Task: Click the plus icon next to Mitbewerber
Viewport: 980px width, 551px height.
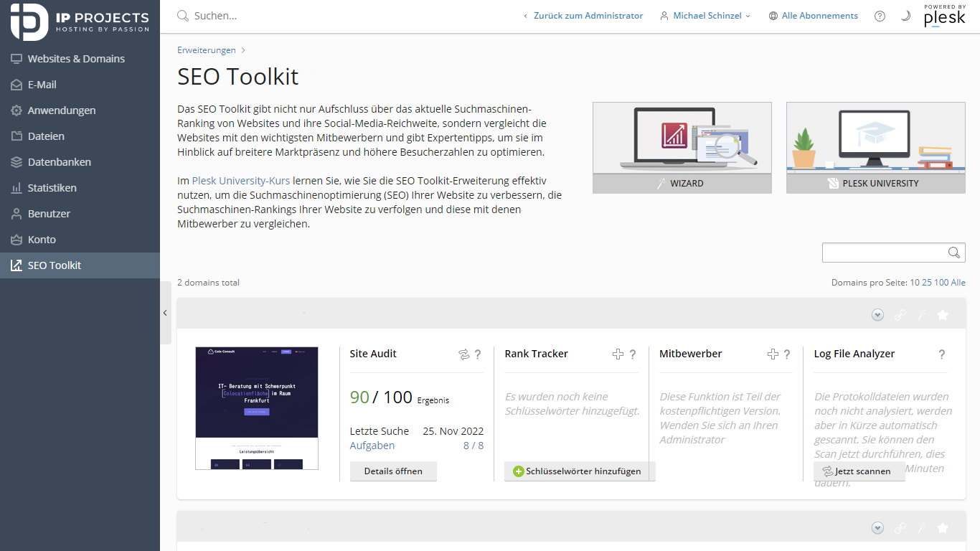Action: pos(773,354)
